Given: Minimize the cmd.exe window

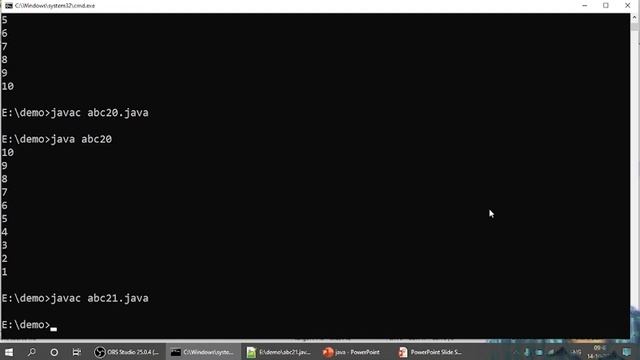Looking at the screenshot, I should pos(584,6).
